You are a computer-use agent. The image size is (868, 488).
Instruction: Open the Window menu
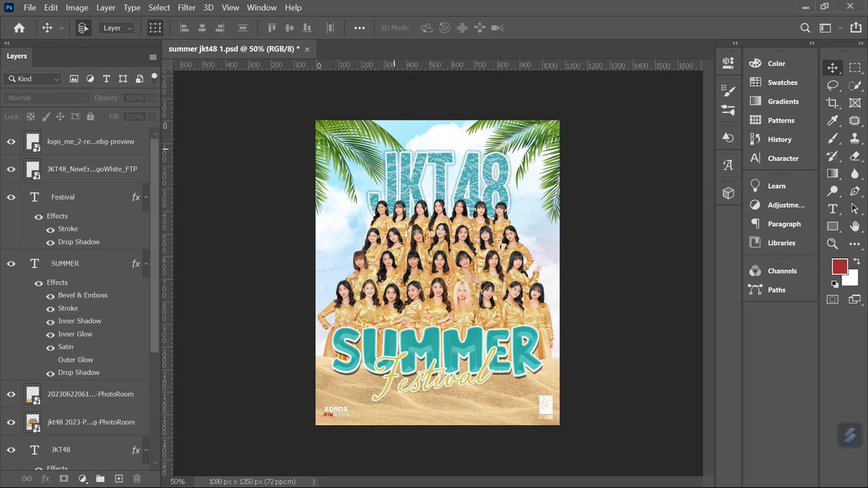[x=261, y=7]
